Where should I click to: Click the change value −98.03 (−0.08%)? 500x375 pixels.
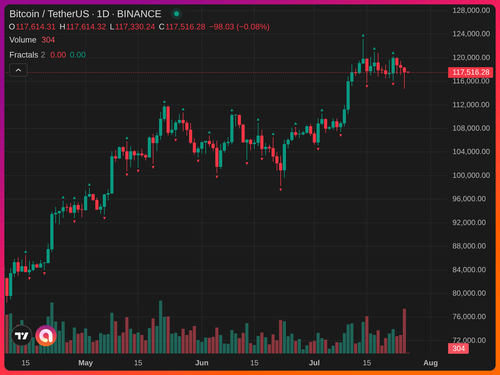click(x=239, y=27)
